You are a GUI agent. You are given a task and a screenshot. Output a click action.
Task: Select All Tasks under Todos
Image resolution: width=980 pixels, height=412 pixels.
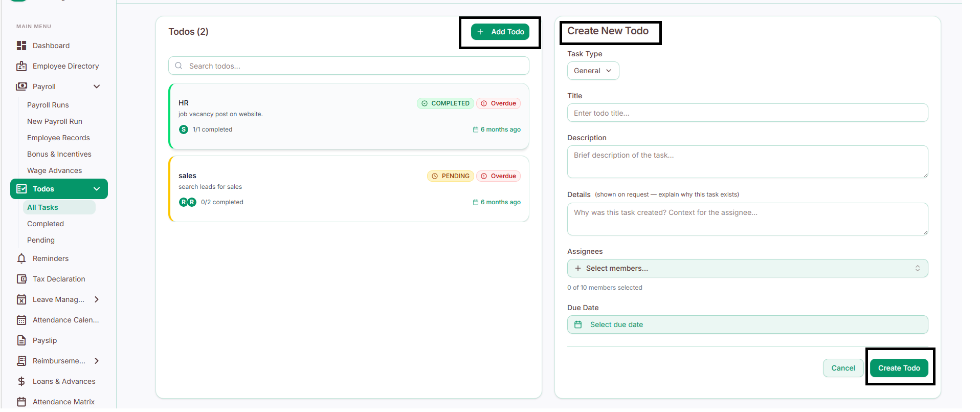pos(59,207)
